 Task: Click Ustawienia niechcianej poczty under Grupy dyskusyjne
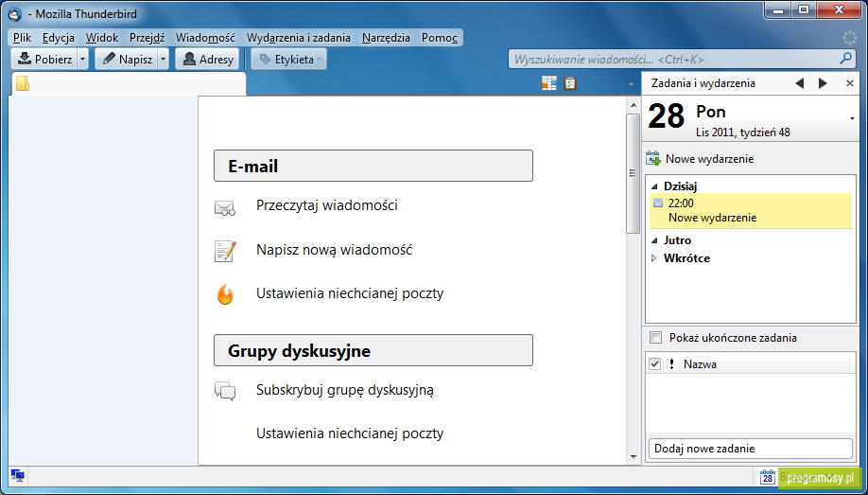point(350,433)
